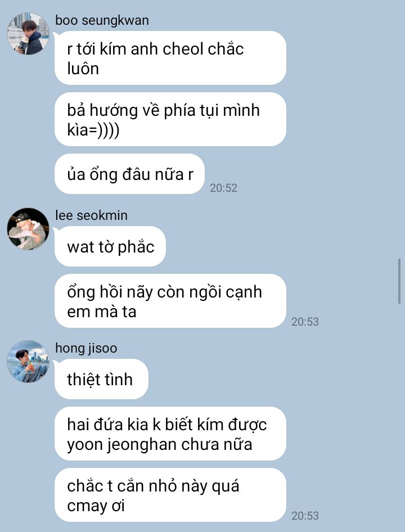This screenshot has width=405, height=532.
Task: Select message mentioning yoon jeonghan
Action: [170, 434]
